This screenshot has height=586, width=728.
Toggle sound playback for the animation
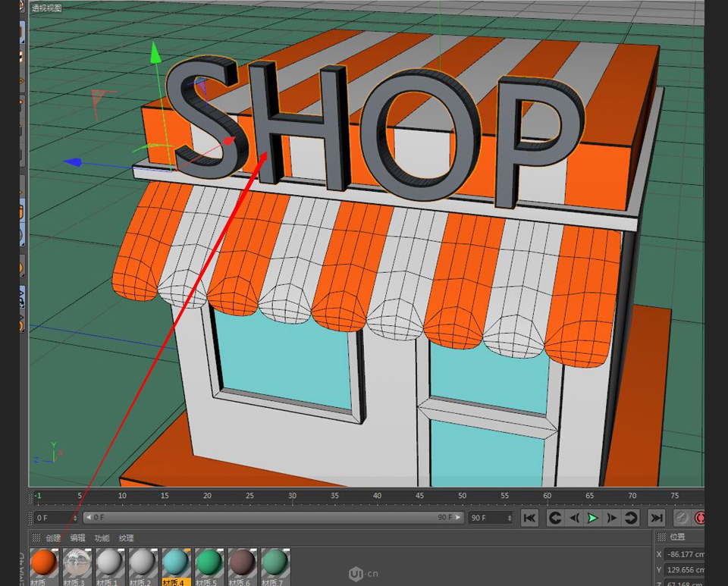tap(682, 518)
